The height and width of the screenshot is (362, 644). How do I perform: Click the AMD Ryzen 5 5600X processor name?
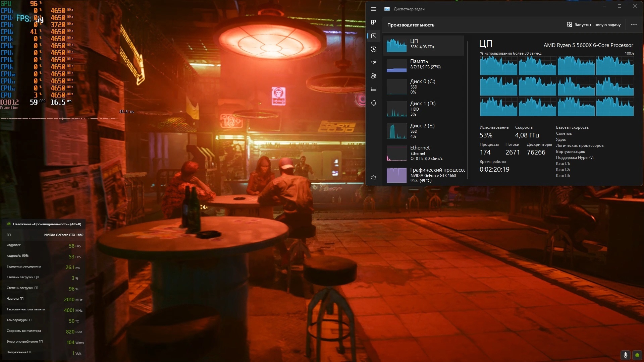(588, 45)
